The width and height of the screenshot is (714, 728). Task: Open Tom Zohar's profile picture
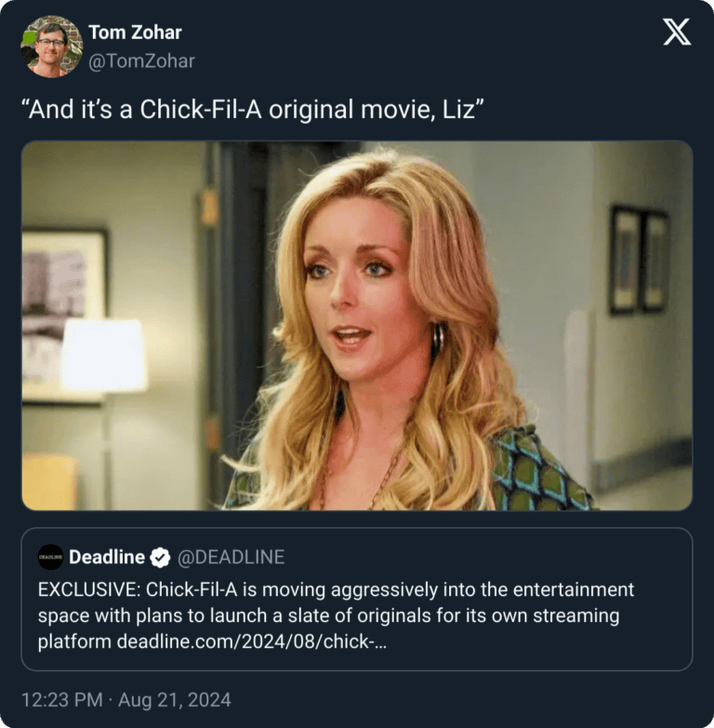(x=51, y=46)
